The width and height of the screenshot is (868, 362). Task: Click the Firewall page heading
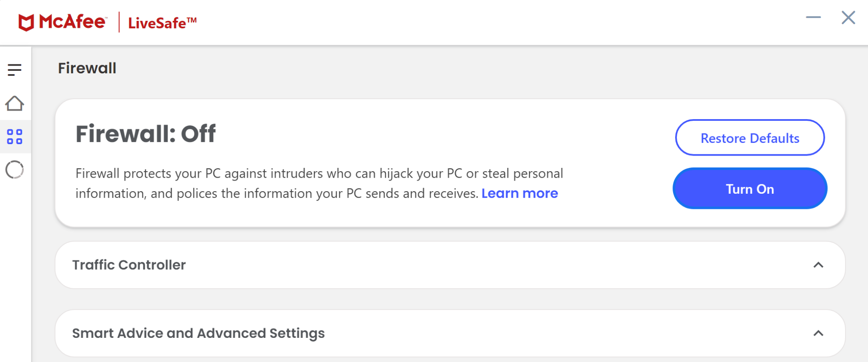point(87,68)
